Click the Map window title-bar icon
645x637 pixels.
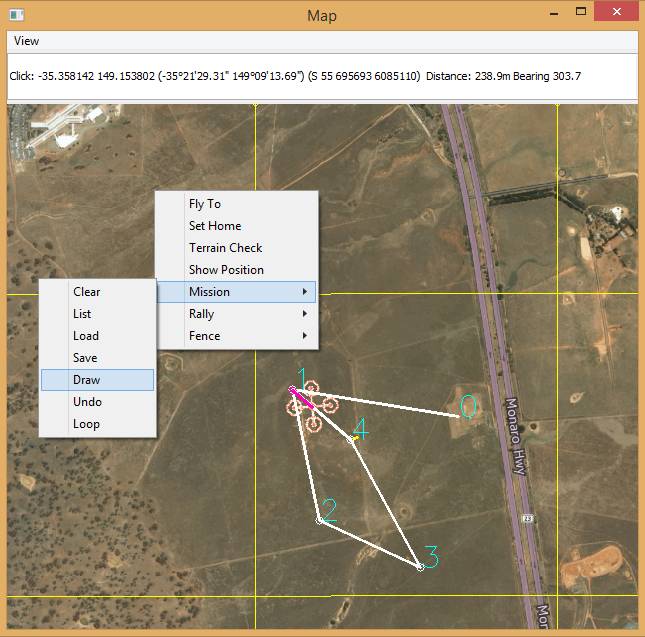pos(16,15)
